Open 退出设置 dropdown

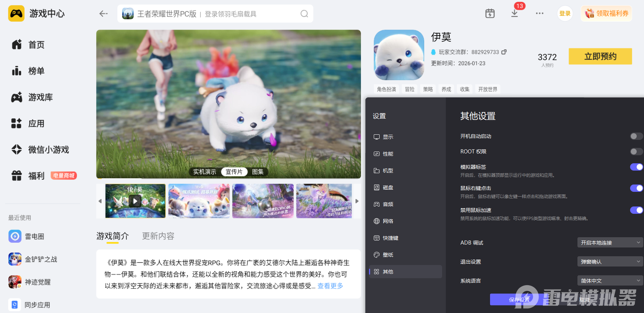click(610, 261)
